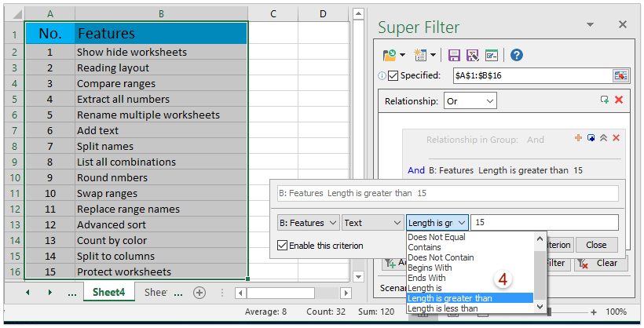The width and height of the screenshot is (644, 328).
Task: Open the Relationship Or dropdown
Action: (x=470, y=101)
